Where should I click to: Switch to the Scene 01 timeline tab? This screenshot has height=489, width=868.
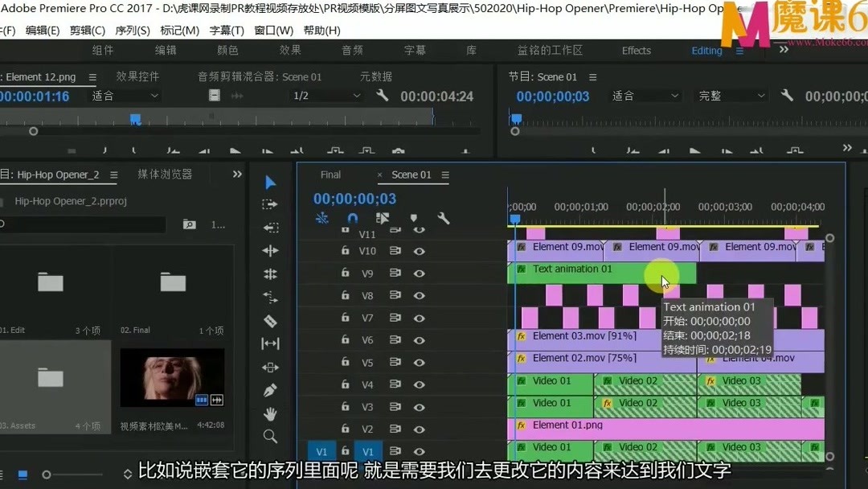412,175
